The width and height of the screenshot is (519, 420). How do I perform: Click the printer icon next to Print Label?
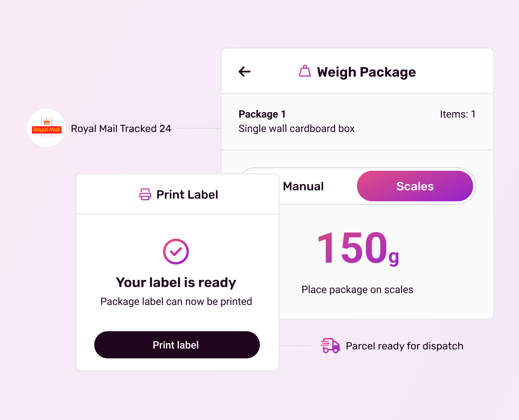pos(145,194)
